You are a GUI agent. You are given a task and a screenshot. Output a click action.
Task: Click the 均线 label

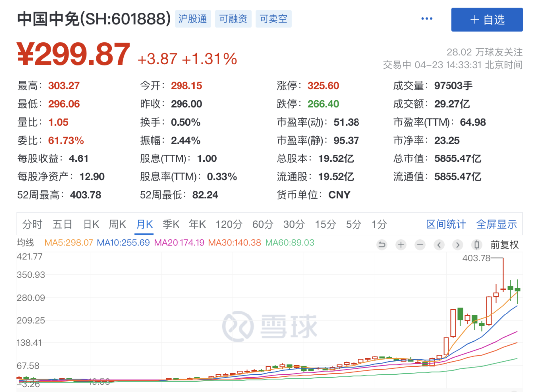25,243
